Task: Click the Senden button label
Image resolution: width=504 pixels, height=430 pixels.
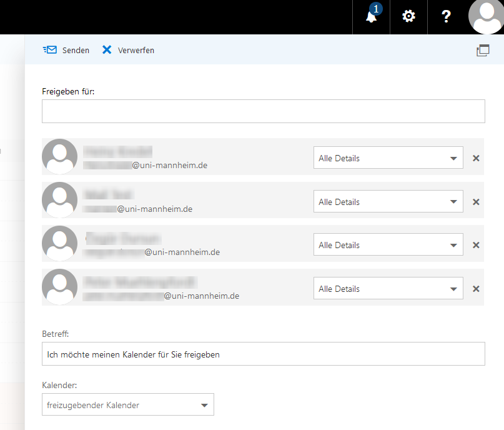Action: (76, 50)
